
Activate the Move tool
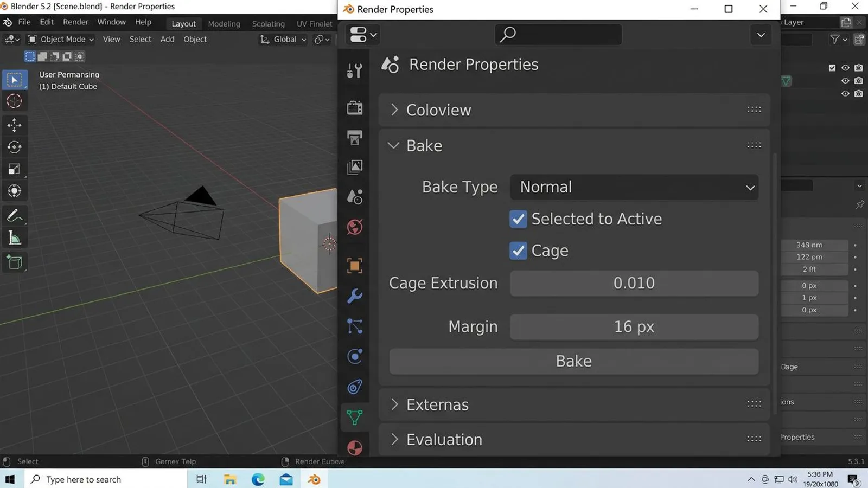coord(15,125)
